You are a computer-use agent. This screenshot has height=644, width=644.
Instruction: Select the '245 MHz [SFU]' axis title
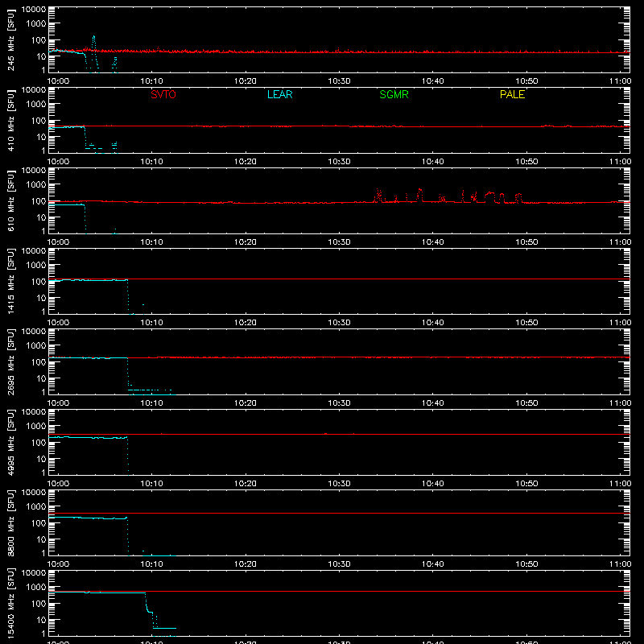11,39
